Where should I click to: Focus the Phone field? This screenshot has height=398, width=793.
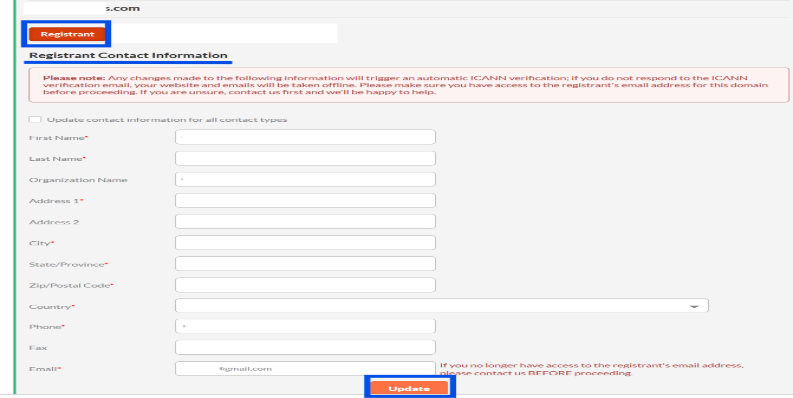pyautogui.click(x=305, y=326)
